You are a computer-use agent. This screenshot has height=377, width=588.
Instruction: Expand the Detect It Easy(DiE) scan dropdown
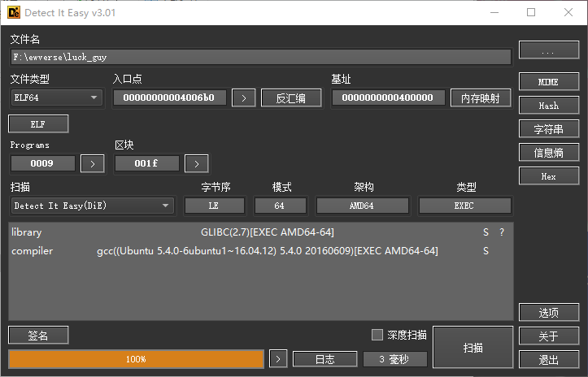tap(93, 206)
